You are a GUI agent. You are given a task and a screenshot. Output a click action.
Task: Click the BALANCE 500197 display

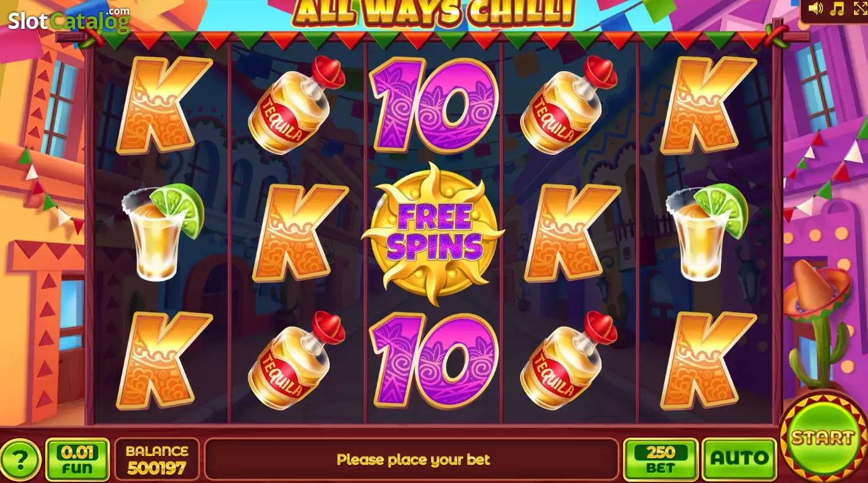(x=157, y=460)
